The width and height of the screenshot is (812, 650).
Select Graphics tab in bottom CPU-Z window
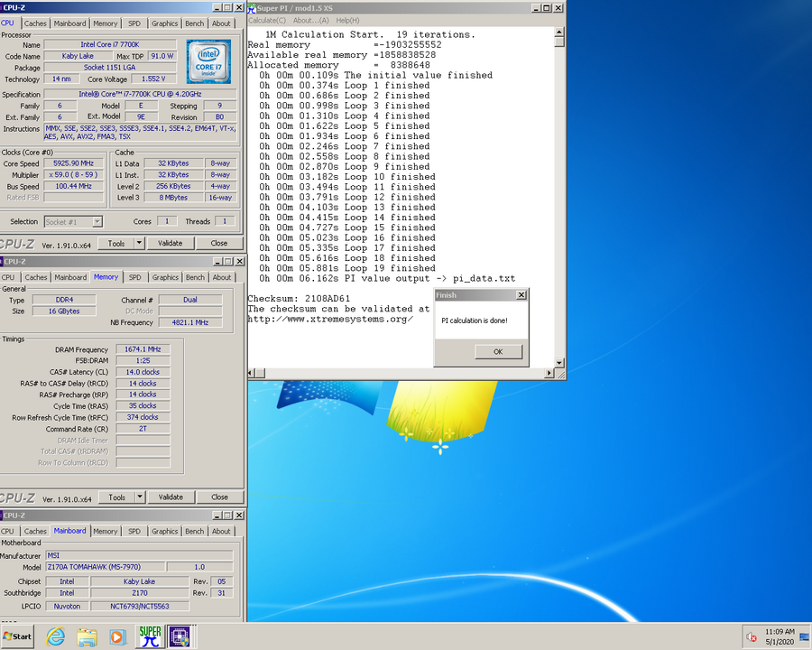coord(165,532)
